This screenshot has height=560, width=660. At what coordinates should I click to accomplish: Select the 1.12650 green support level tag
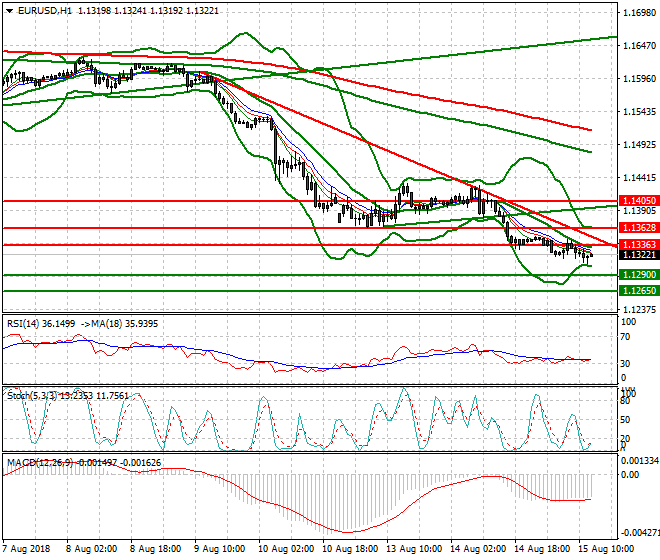(638, 291)
